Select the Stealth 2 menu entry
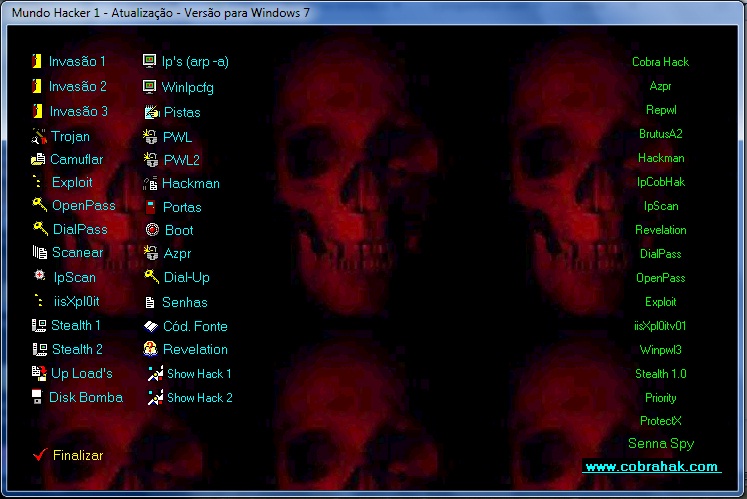This screenshot has height=499, width=747. (x=77, y=349)
